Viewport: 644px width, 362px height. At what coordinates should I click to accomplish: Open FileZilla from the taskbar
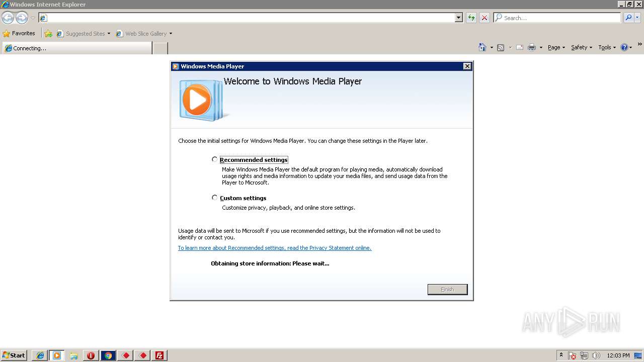click(159, 355)
